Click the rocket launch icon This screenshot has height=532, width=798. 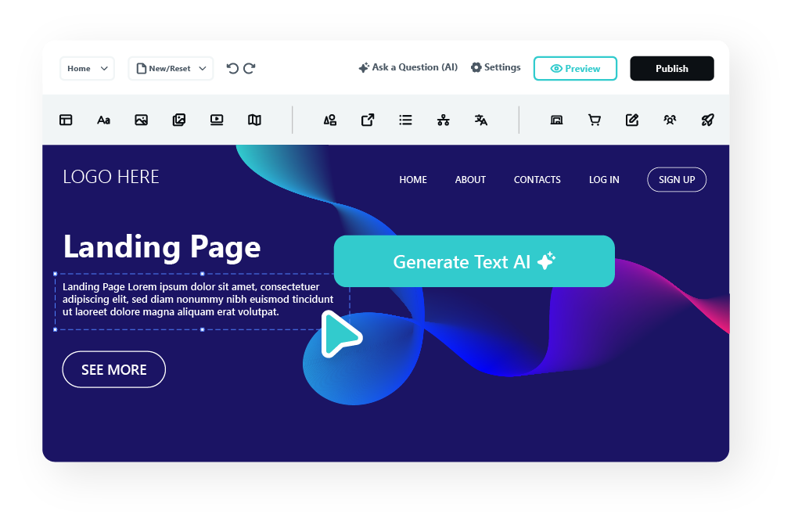[707, 120]
